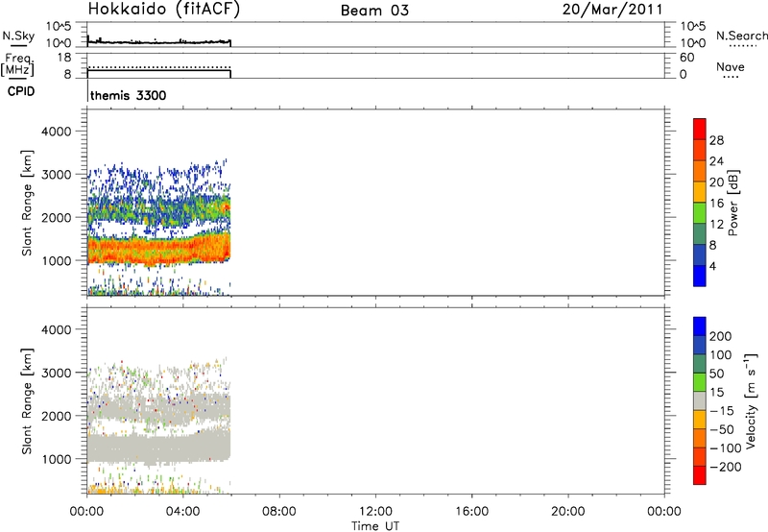Click the '28' Power colorbar tick label
The image size is (768, 532).
716,140
